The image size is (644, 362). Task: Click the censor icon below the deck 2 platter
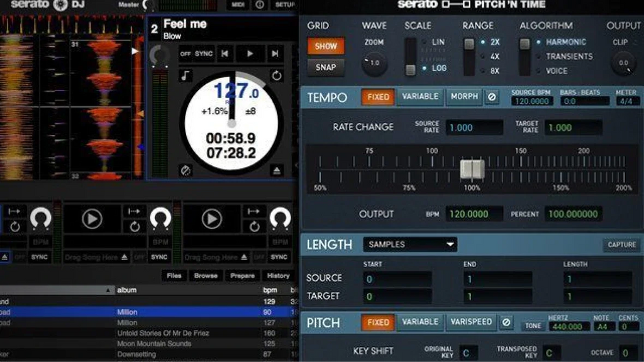click(186, 170)
